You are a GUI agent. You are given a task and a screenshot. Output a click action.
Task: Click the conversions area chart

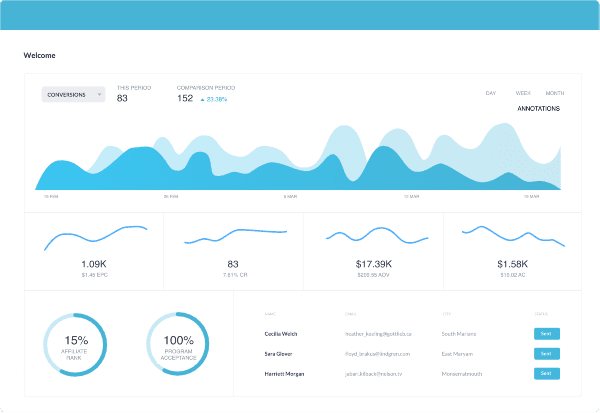point(300,160)
